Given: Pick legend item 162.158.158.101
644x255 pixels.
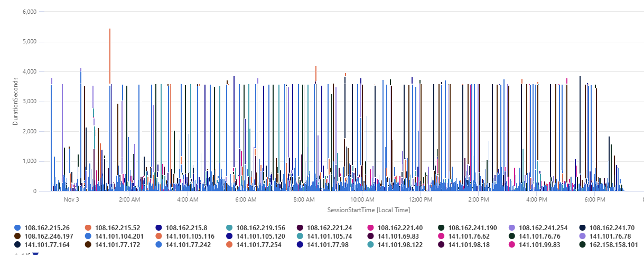Looking at the screenshot, I should [x=609, y=244].
